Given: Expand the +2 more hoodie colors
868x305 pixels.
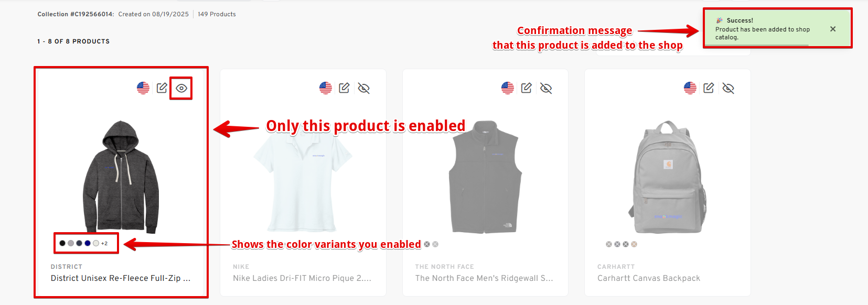Looking at the screenshot, I should 104,243.
